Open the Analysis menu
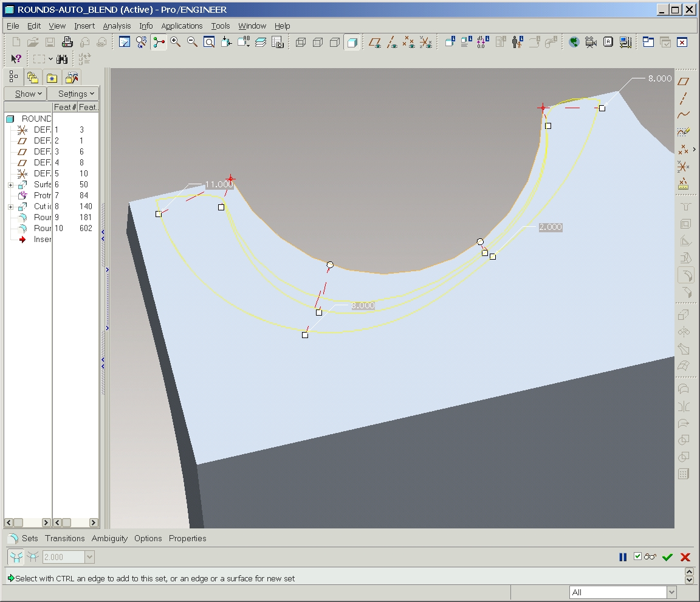Viewport: 700px width, 602px height. tap(117, 26)
